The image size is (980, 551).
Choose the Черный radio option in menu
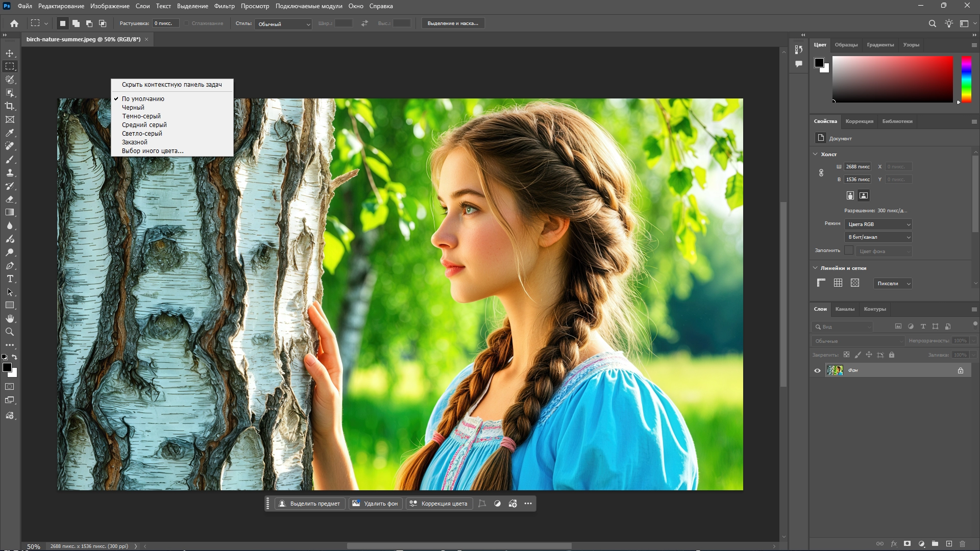pos(133,108)
